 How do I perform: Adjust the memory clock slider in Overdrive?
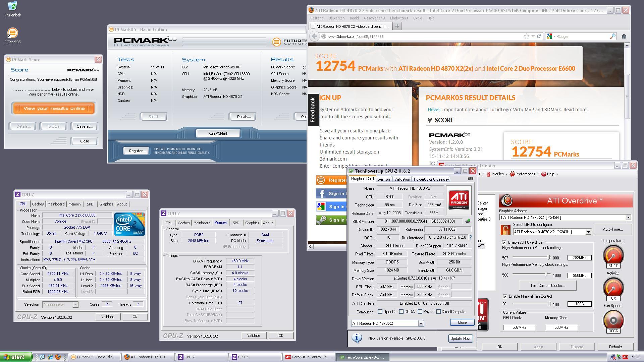click(547, 275)
